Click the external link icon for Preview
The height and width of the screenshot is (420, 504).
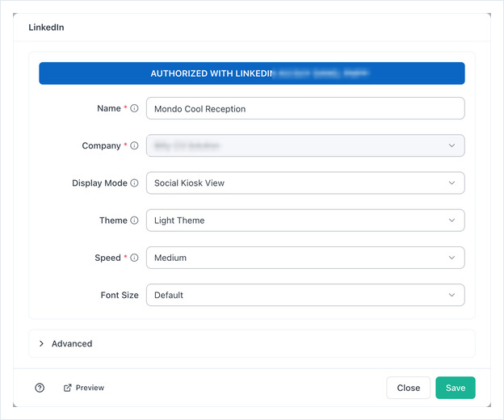tap(67, 388)
